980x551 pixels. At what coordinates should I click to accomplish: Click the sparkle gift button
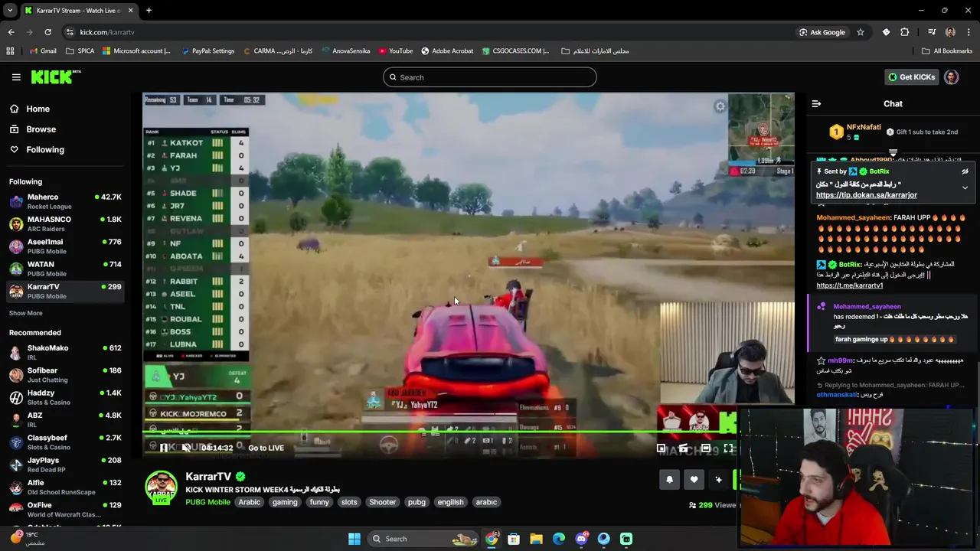[x=718, y=480]
